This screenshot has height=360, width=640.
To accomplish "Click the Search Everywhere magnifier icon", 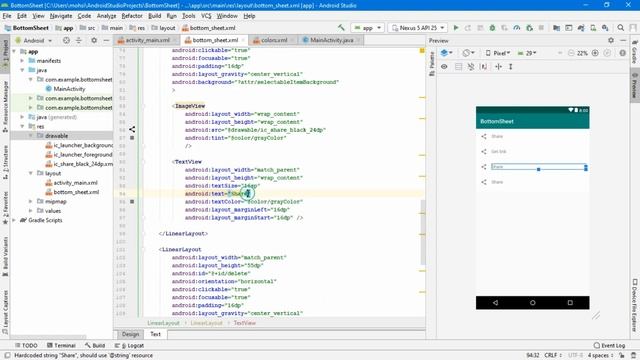I will click(621, 28).
